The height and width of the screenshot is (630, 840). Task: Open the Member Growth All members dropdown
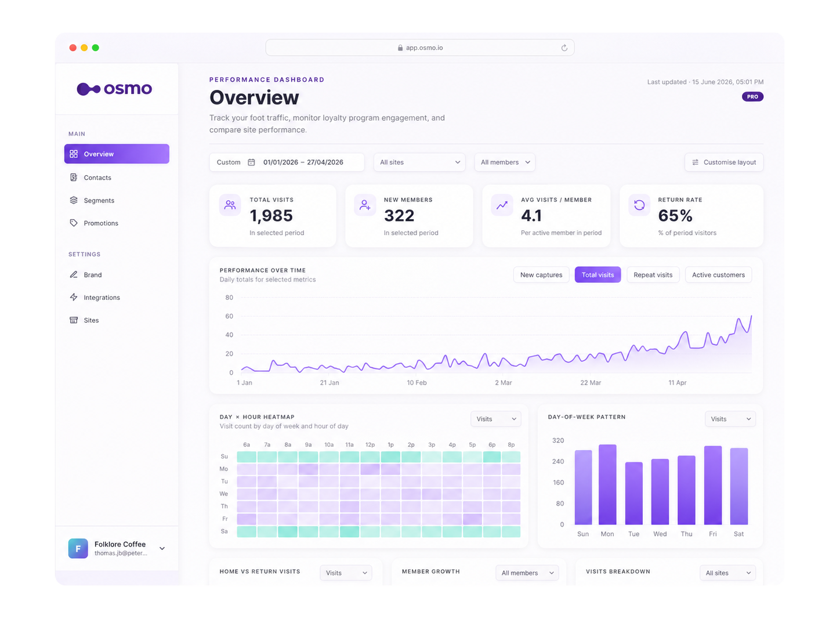pyautogui.click(x=527, y=573)
